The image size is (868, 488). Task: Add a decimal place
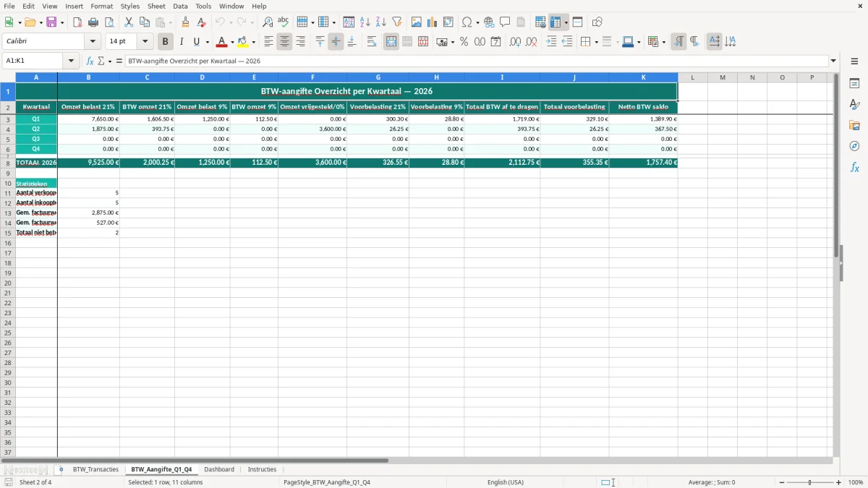coord(515,42)
